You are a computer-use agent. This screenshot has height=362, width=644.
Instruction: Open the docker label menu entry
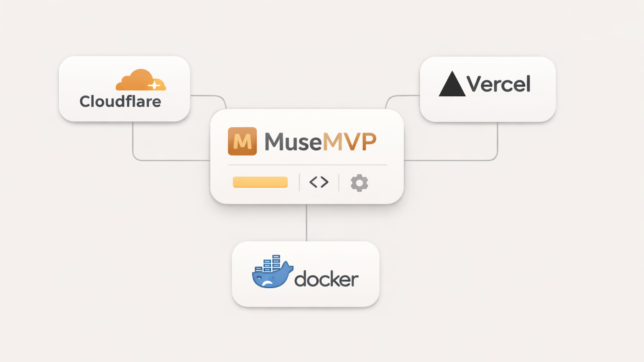[326, 278]
